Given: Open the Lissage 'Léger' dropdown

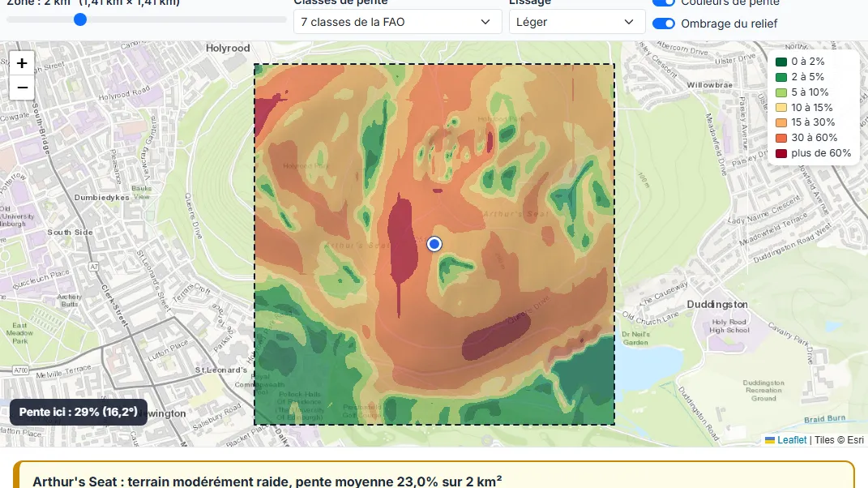Looking at the screenshot, I should [577, 22].
